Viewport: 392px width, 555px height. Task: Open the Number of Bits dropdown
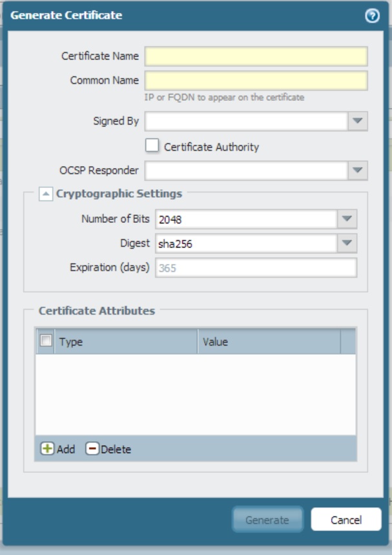click(347, 219)
